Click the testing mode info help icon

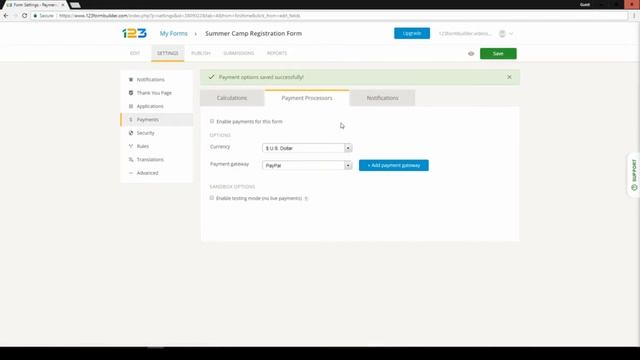[x=306, y=198]
